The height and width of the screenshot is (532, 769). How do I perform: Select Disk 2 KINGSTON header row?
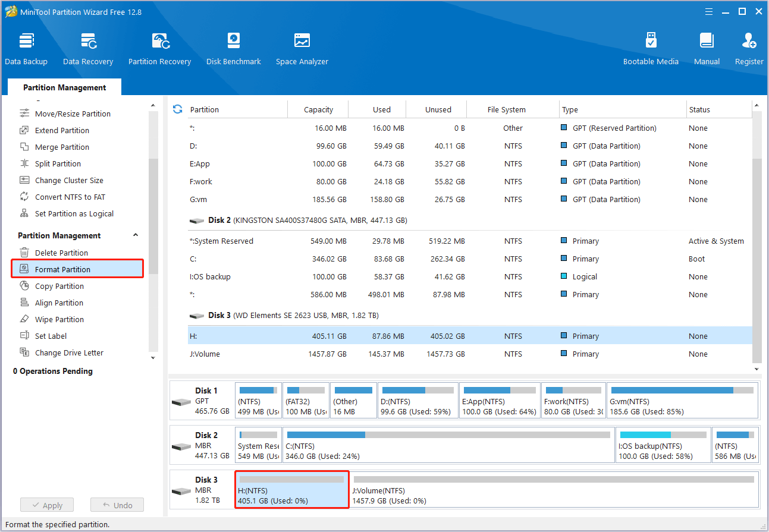pyautogui.click(x=470, y=220)
